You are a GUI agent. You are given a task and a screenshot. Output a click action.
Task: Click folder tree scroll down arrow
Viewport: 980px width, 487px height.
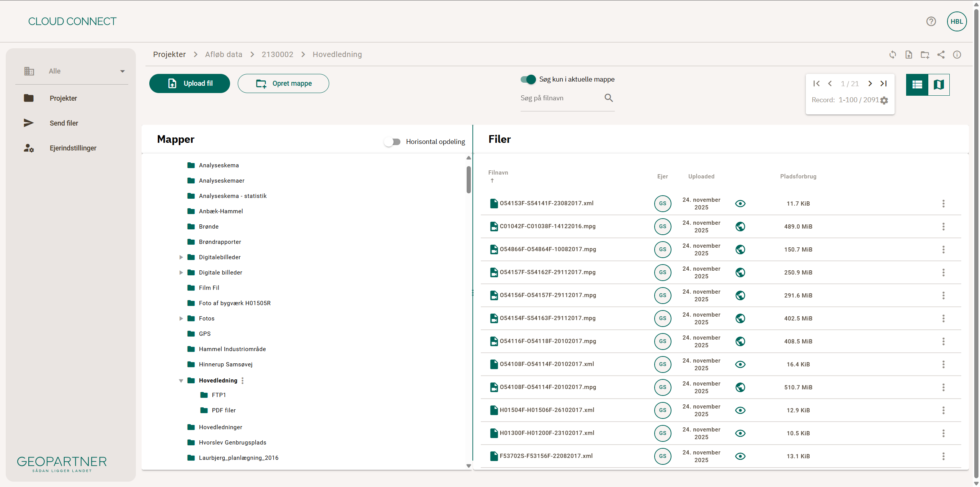click(469, 466)
